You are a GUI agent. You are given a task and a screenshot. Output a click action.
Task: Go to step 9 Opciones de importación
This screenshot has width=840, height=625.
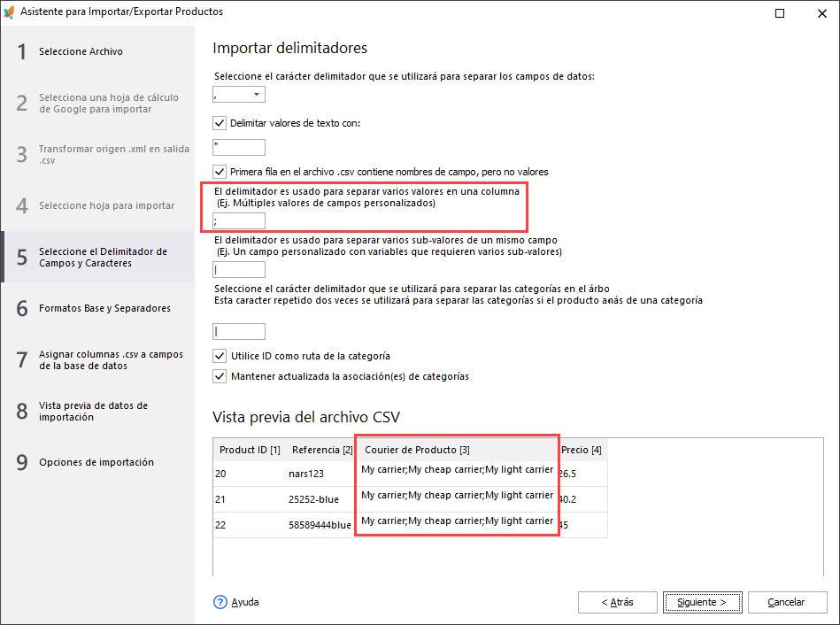coord(98,462)
